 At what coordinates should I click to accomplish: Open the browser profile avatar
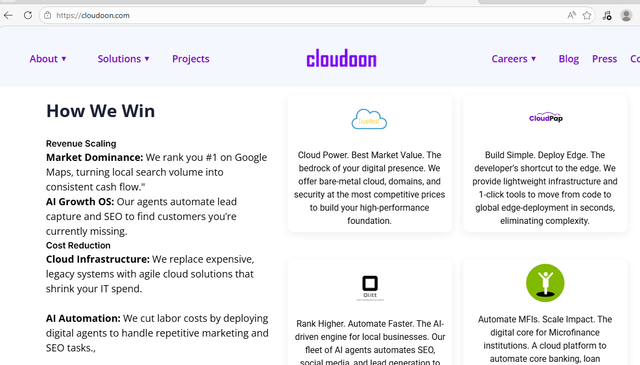(626, 16)
